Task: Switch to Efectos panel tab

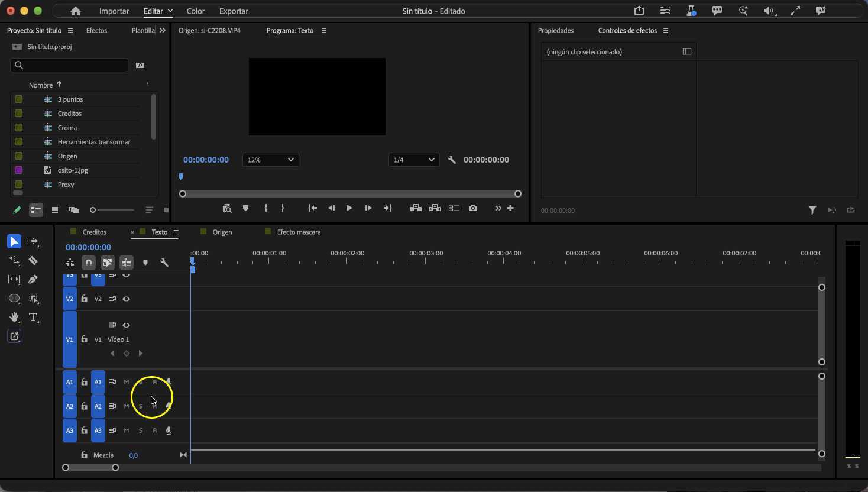Action: (x=96, y=31)
